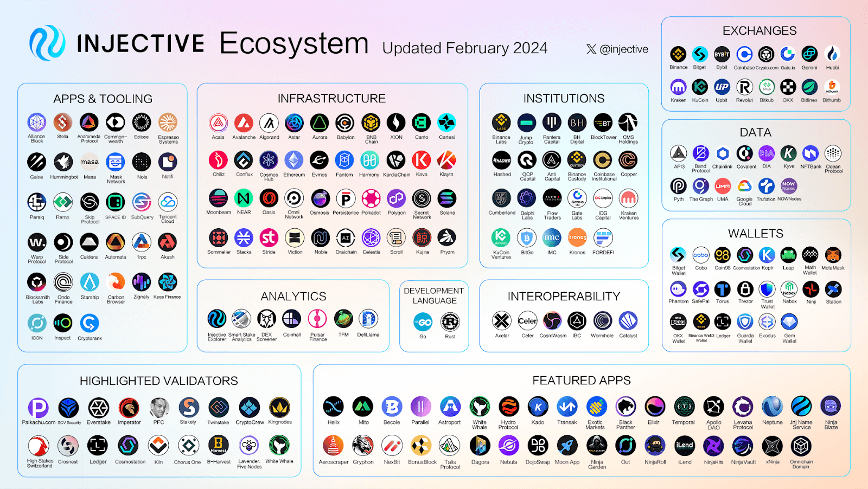Select the Wormhole interoperability icon
This screenshot has height=489, width=868.
point(602,321)
